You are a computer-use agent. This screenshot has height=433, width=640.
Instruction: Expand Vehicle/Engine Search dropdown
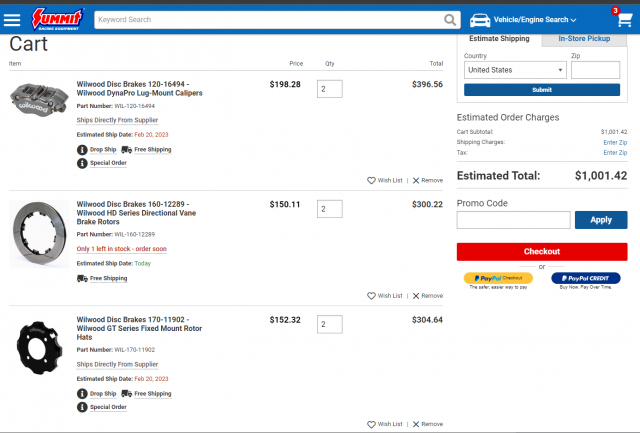(x=535, y=20)
